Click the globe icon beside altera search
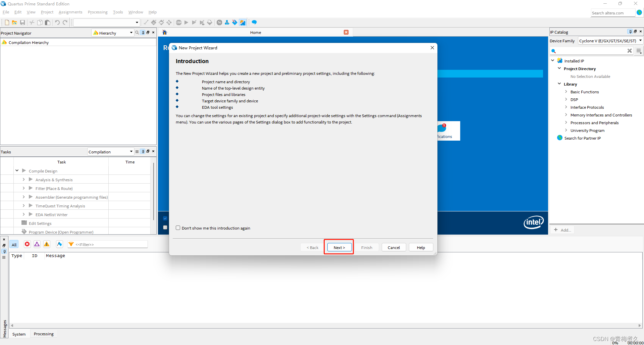The image size is (644, 345). pos(639,12)
